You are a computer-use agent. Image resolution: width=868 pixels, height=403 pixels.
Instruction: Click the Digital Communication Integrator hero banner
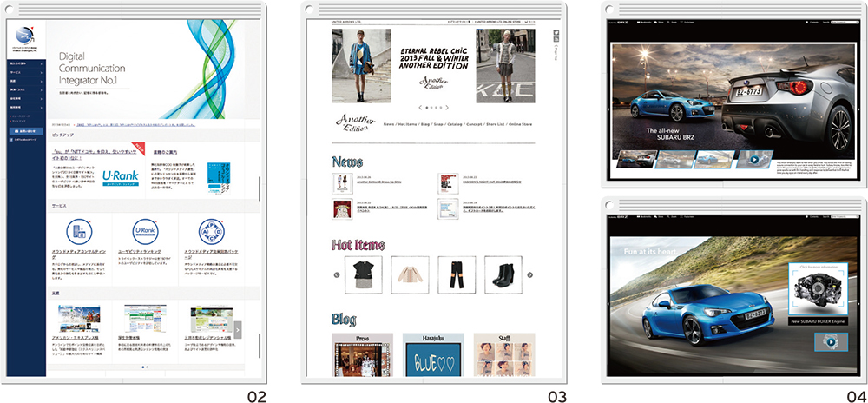pyautogui.click(x=154, y=69)
